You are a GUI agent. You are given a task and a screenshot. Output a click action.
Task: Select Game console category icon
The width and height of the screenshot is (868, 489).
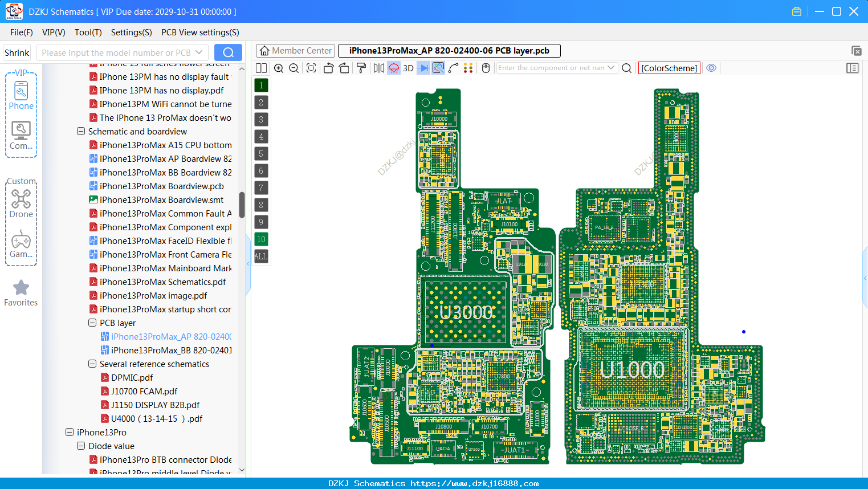point(21,244)
